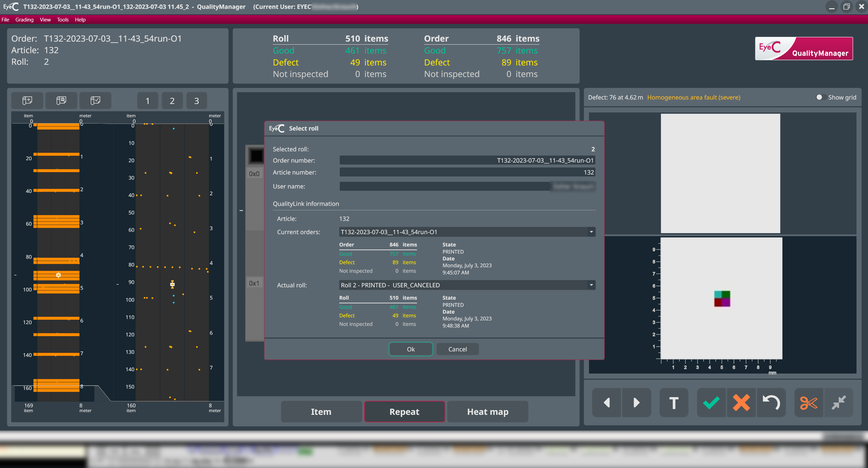
Task: Click the Article 132 value in QualityLink section
Action: click(x=344, y=219)
